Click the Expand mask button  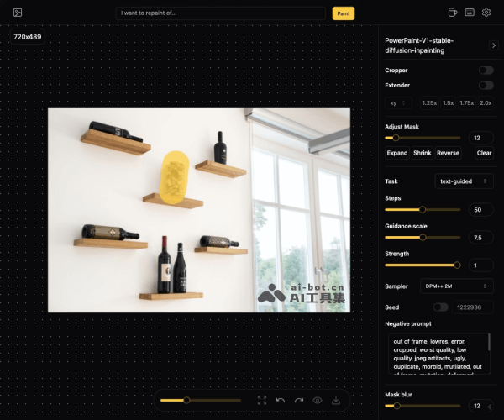(397, 153)
